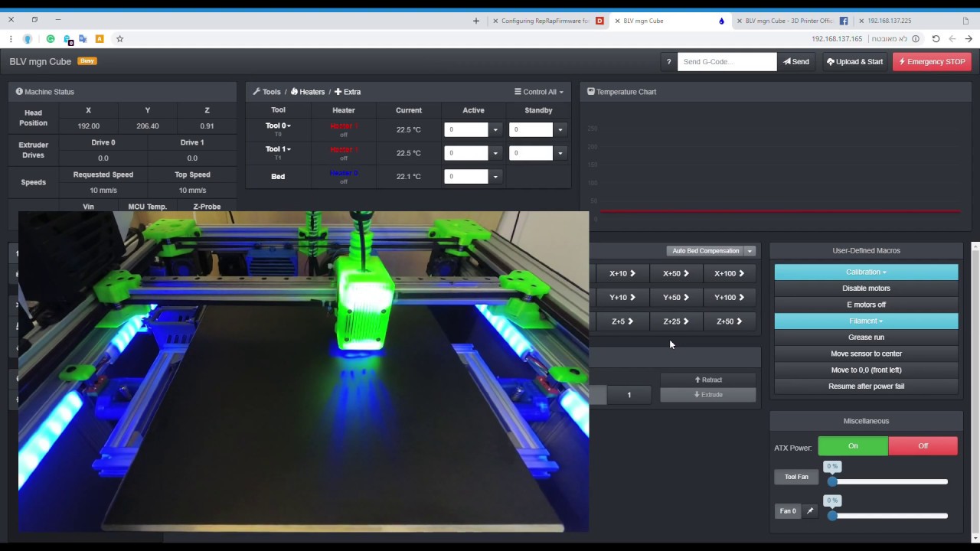Switch to the Configuring RepRapFirmware tab
This screenshot has height=551, width=980.
(x=547, y=21)
